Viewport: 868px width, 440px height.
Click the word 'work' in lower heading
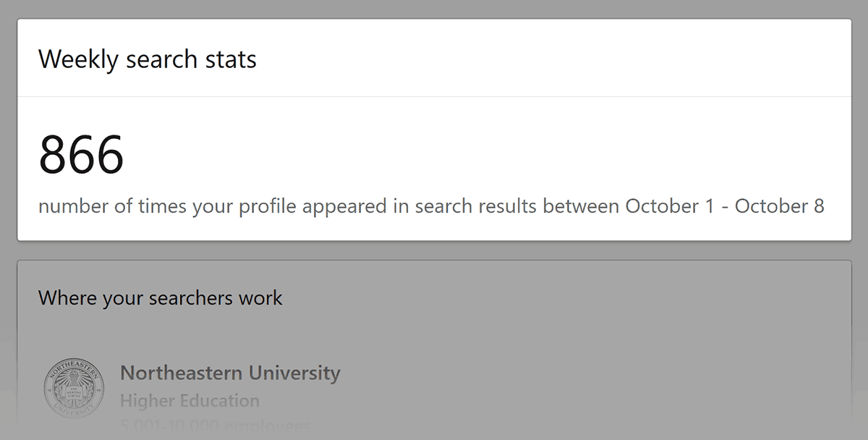pyautogui.click(x=263, y=297)
